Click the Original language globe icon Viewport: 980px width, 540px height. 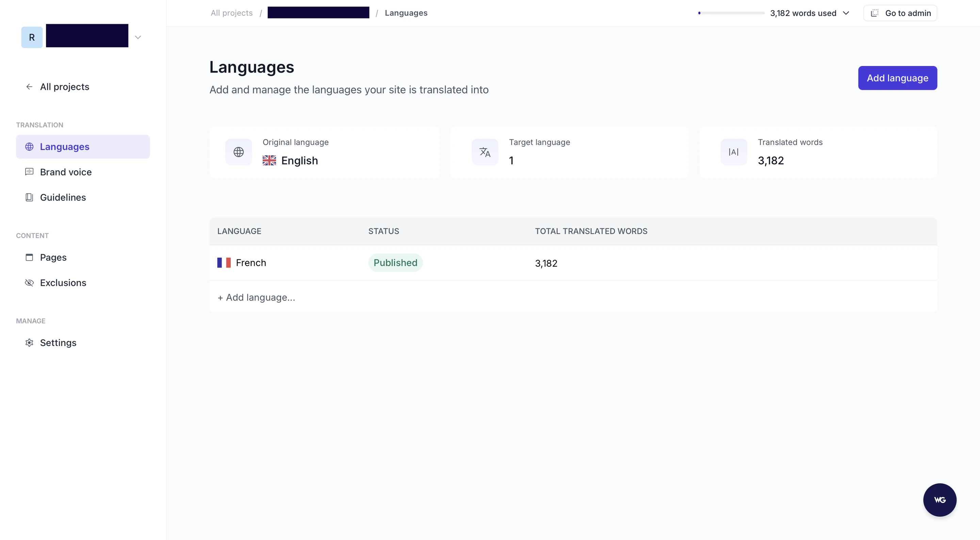[239, 152]
